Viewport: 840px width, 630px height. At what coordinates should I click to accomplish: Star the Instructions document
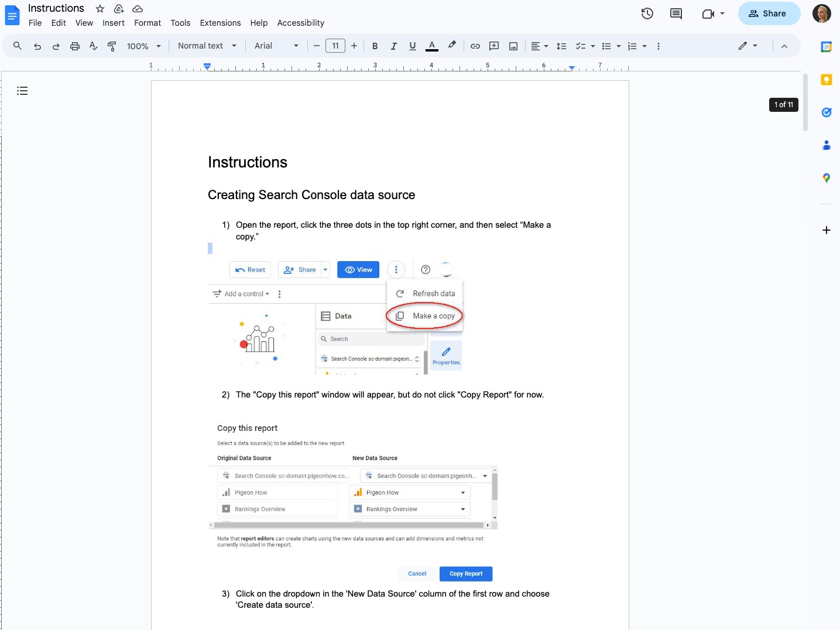click(x=100, y=9)
